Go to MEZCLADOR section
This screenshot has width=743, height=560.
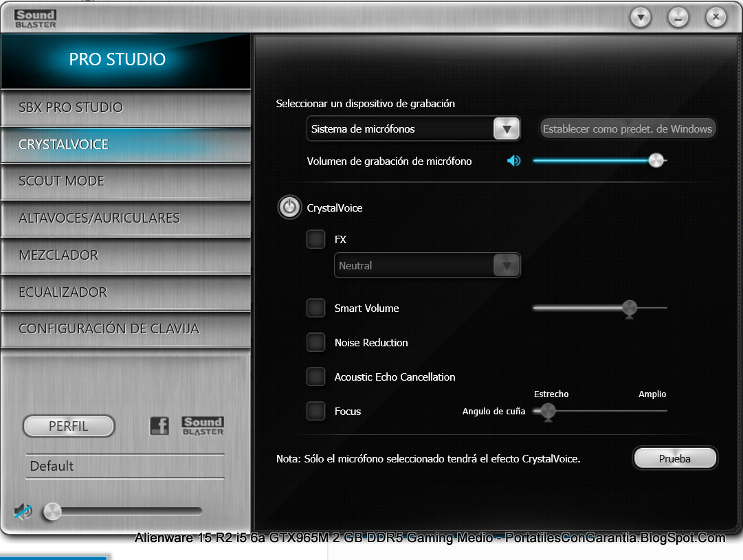tap(126, 255)
